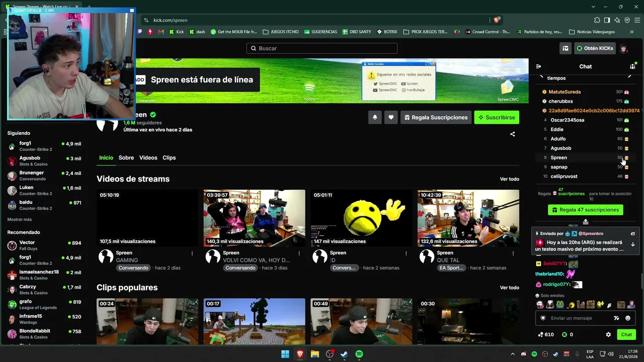Go to previous leaderboard tab with left chevron
The width and height of the screenshot is (644, 362).
point(541,76)
